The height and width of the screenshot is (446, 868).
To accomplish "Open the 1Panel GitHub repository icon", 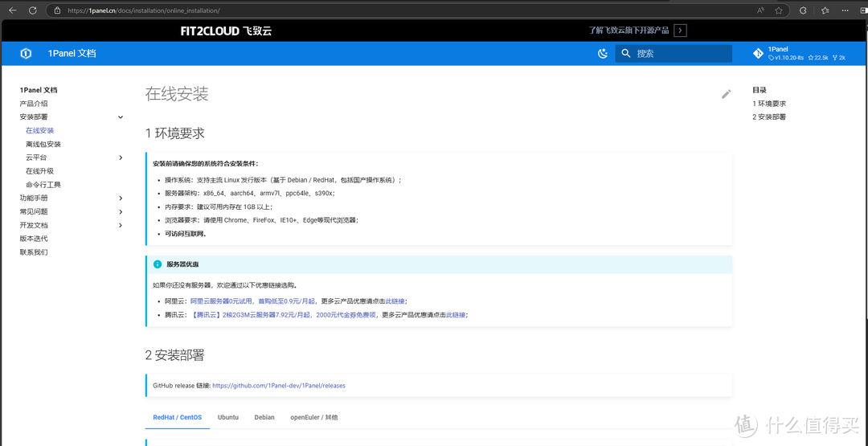I will click(757, 54).
